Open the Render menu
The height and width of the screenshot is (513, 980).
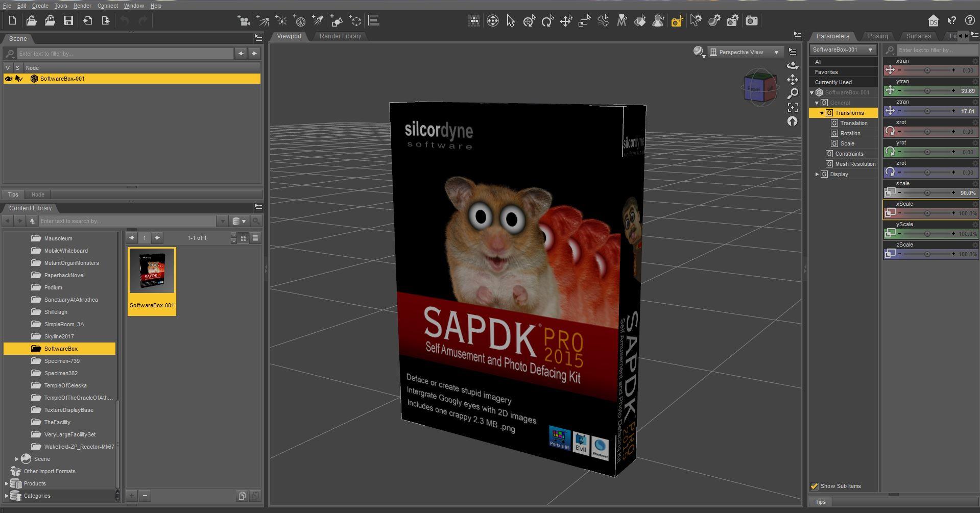click(82, 6)
